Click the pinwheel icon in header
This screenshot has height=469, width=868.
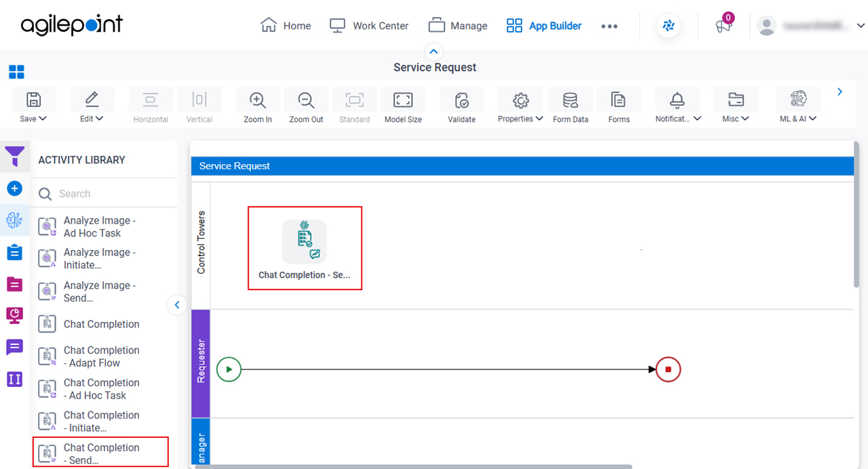669,26
